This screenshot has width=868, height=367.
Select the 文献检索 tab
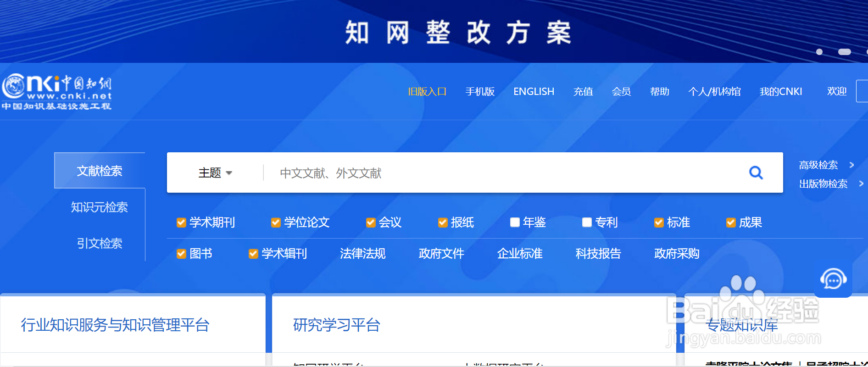pyautogui.click(x=100, y=171)
